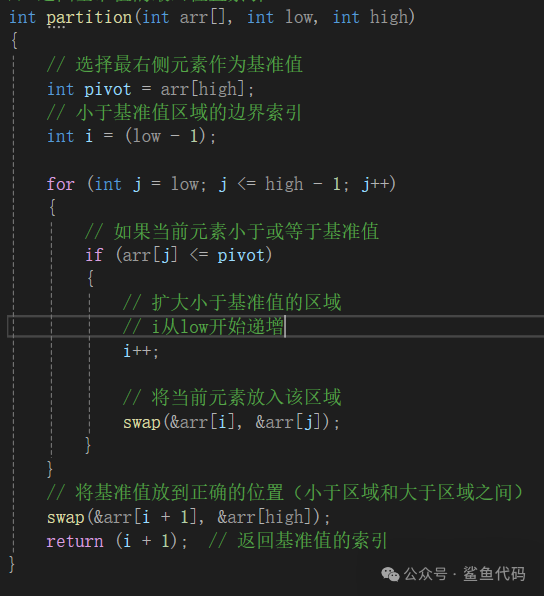Click the loop condition j <= high - 1
The width and height of the screenshot is (544, 596).
point(279,184)
